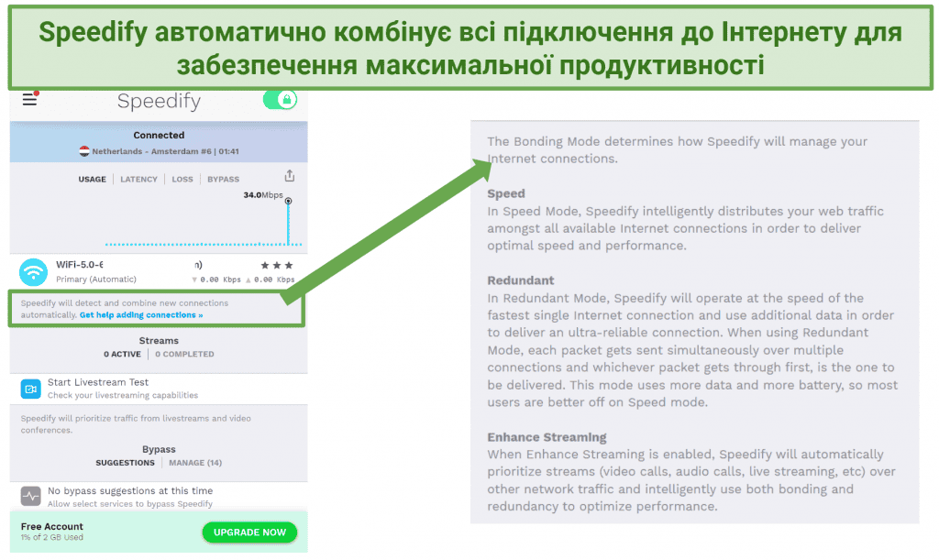Click the Speedify app title
This screenshot has height=560, width=939.
point(159,101)
